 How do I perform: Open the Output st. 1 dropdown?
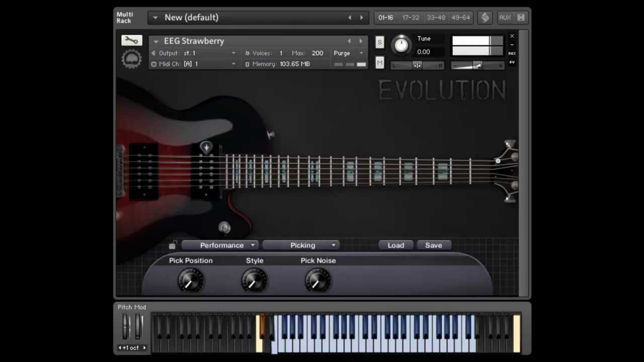click(194, 53)
